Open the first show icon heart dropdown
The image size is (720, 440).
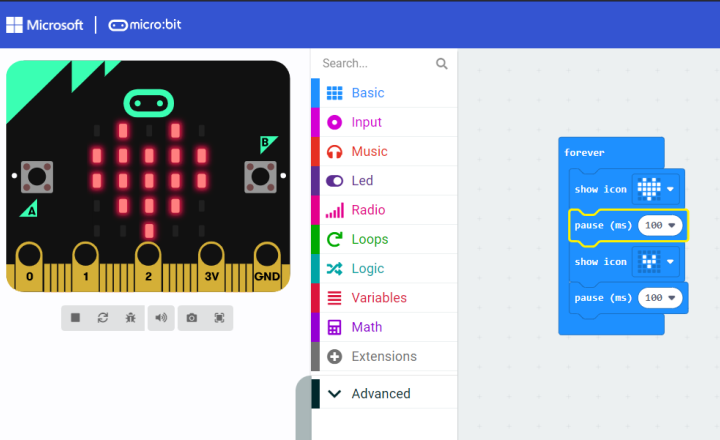point(655,189)
